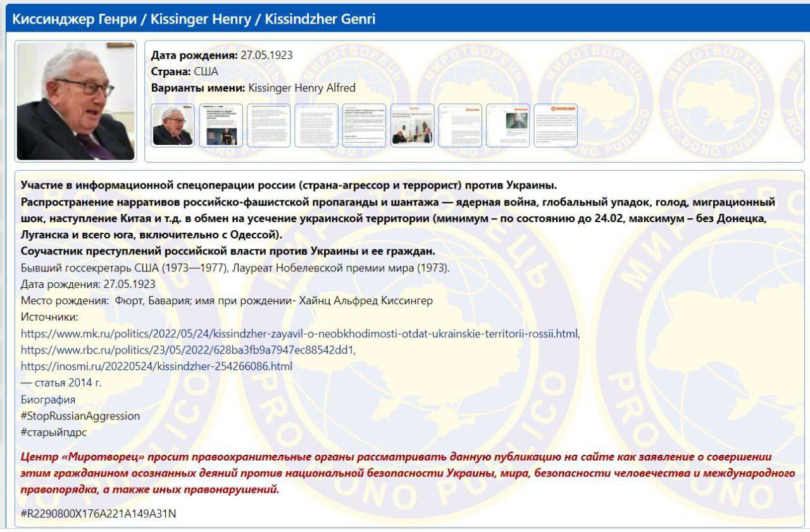
Task: Select the 'Бывший госсекретарь США (1973—1977)' line
Action: 235,268
